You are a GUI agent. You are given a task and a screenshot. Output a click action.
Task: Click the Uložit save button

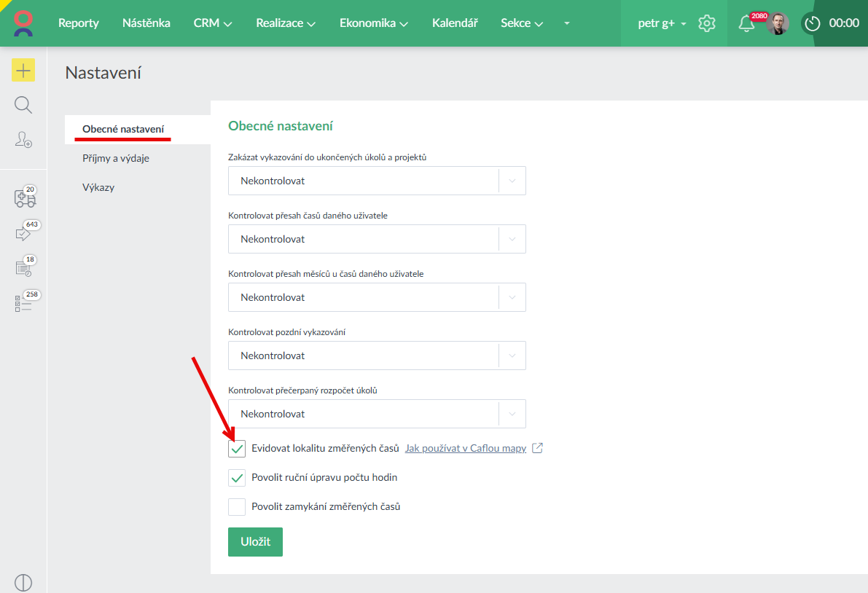pyautogui.click(x=255, y=542)
